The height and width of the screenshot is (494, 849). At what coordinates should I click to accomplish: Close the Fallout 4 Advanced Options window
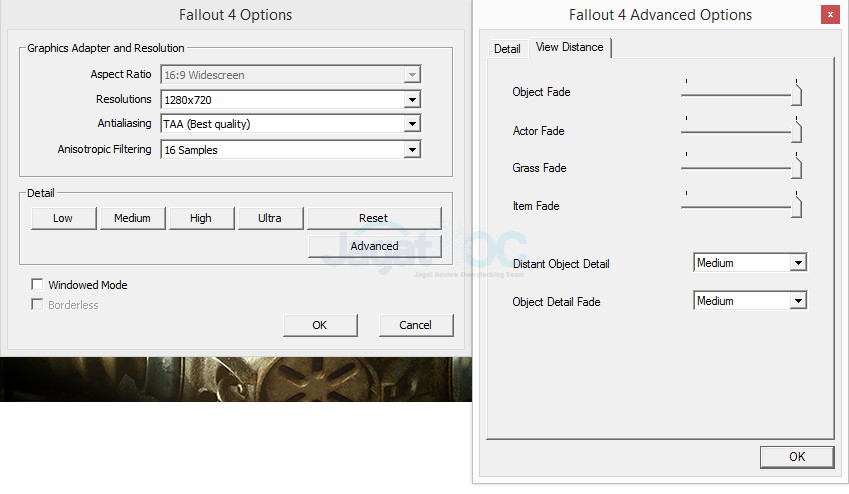pyautogui.click(x=829, y=15)
